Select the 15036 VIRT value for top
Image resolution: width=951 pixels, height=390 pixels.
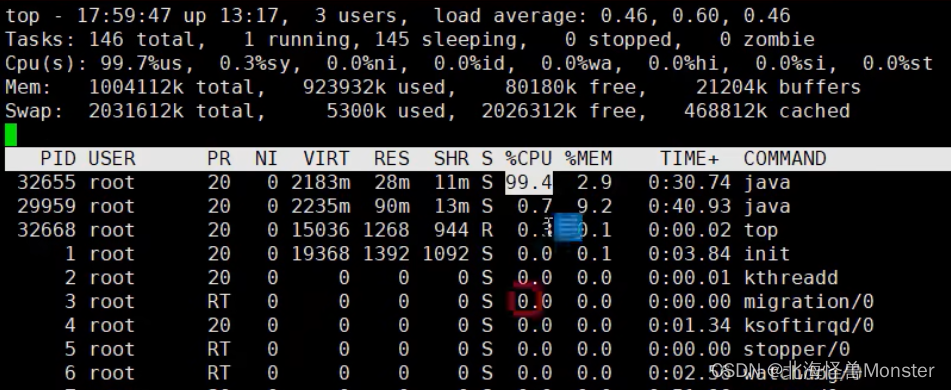coord(320,230)
